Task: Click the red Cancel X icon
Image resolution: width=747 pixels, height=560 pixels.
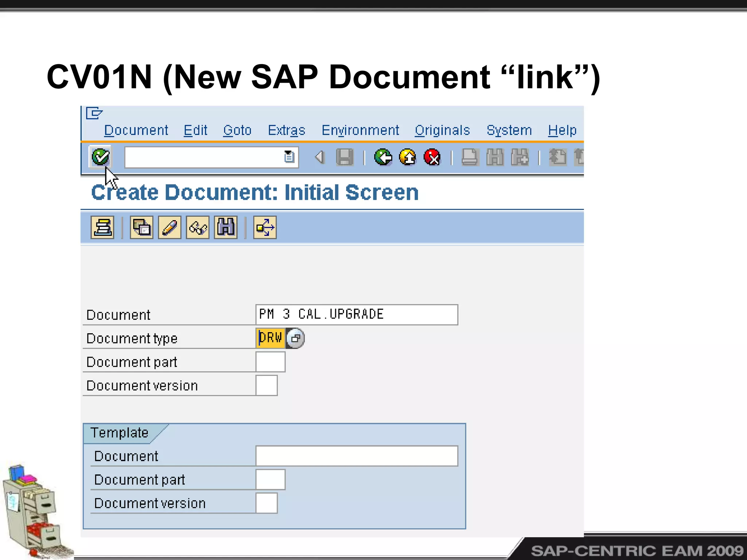Action: tap(432, 157)
